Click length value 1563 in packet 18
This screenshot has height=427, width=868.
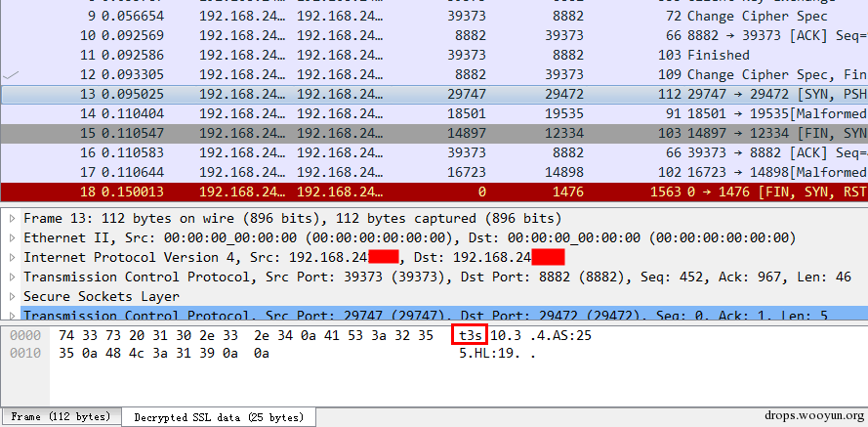[667, 192]
